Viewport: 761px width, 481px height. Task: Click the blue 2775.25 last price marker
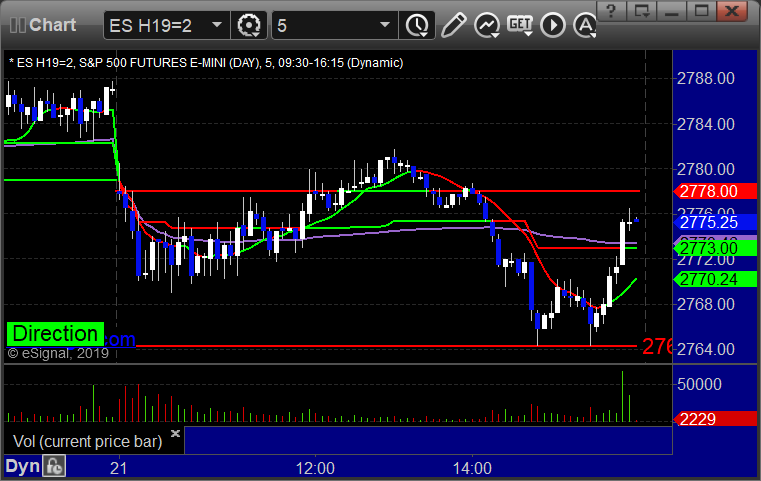715,222
